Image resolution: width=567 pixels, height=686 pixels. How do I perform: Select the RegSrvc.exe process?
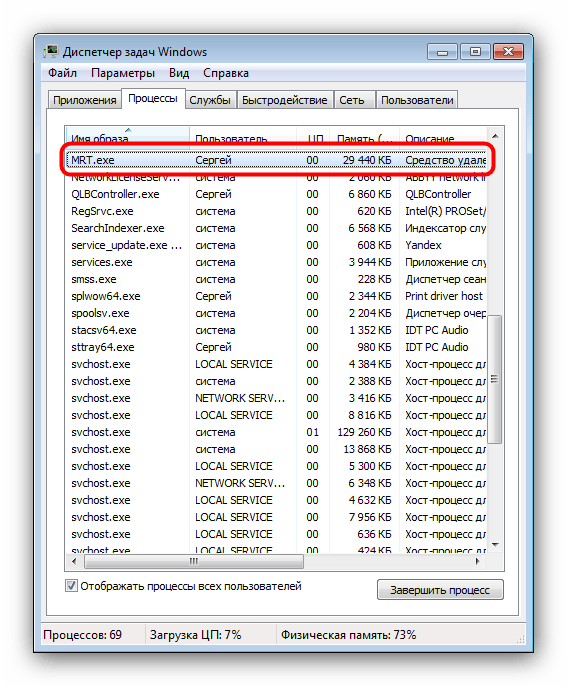pos(276,211)
